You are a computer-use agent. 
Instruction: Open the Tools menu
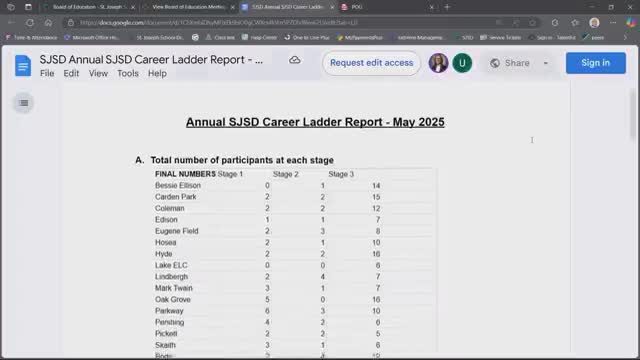pos(128,73)
